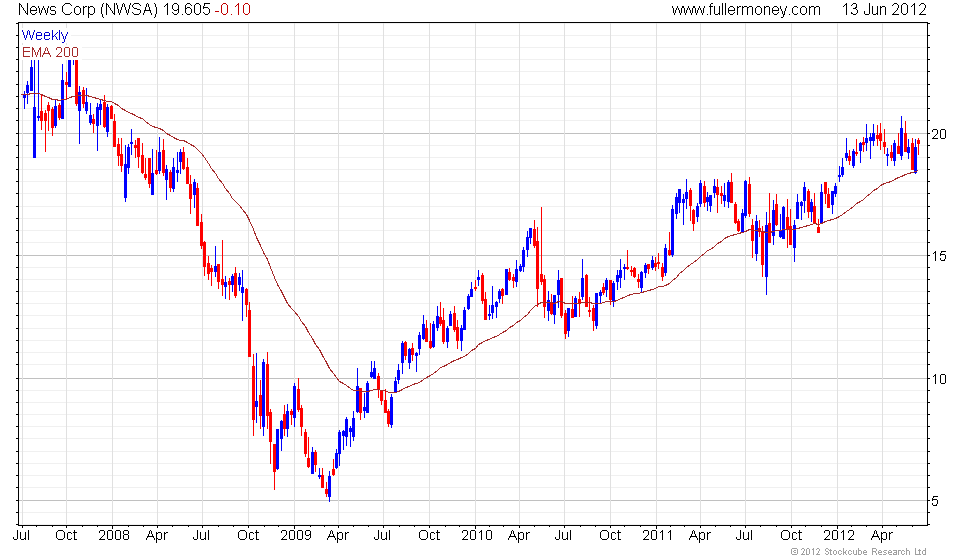Click the '10' price axis label

[939, 379]
